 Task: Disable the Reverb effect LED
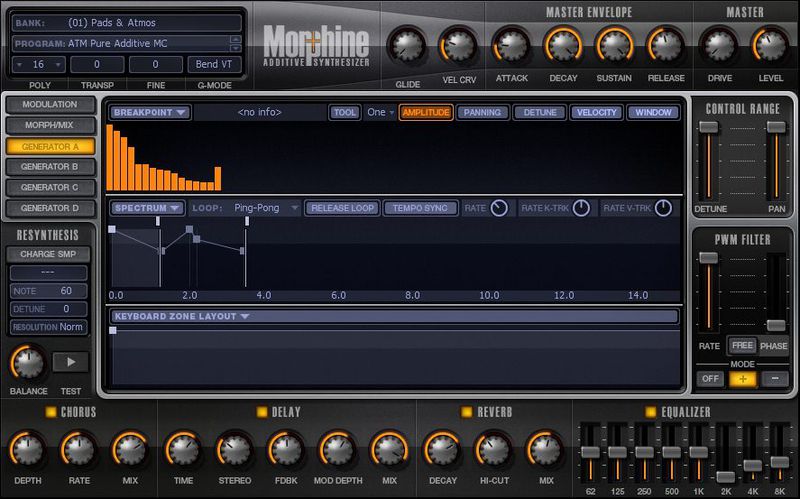click(466, 412)
